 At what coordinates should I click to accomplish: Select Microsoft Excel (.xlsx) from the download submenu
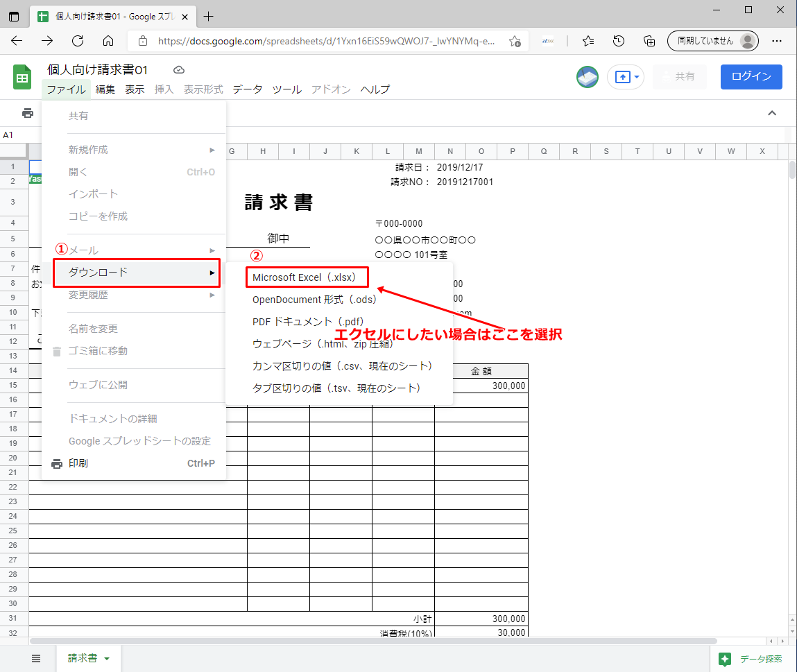coord(307,277)
